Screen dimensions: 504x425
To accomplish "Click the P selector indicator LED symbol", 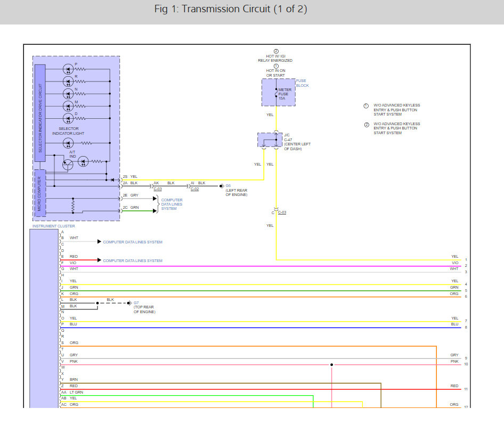I will pos(68,69).
